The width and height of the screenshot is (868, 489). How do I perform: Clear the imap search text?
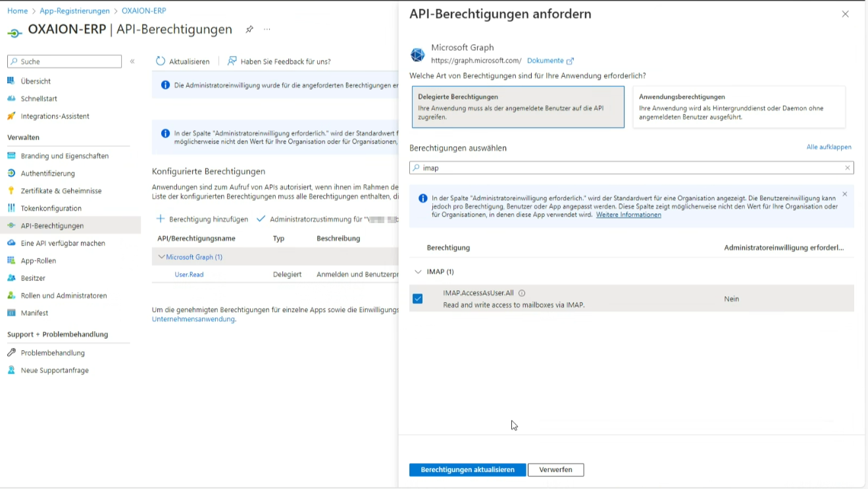(848, 168)
